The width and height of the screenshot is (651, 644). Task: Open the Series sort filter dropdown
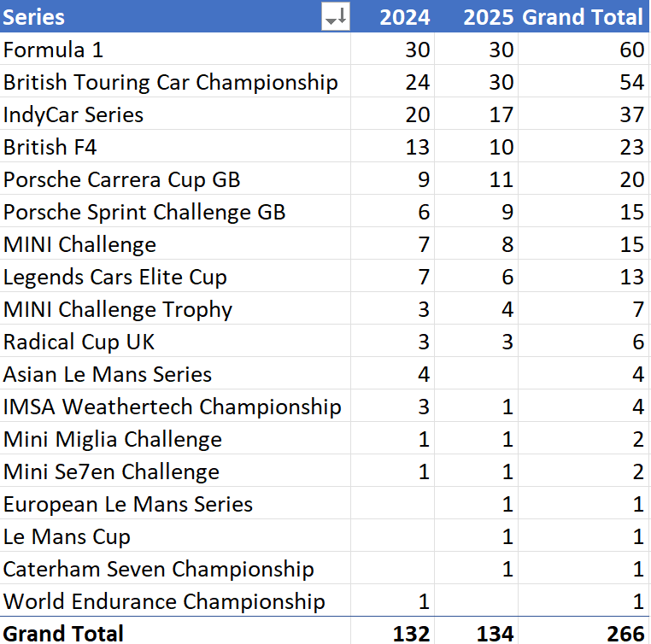pyautogui.click(x=336, y=17)
